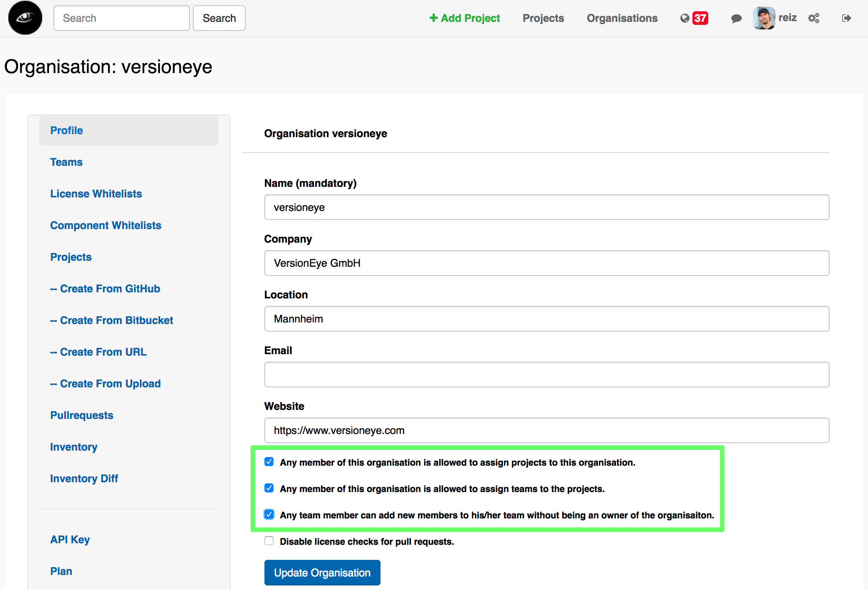Click the Projects navigation link
The image size is (868, 590).
(x=543, y=18)
